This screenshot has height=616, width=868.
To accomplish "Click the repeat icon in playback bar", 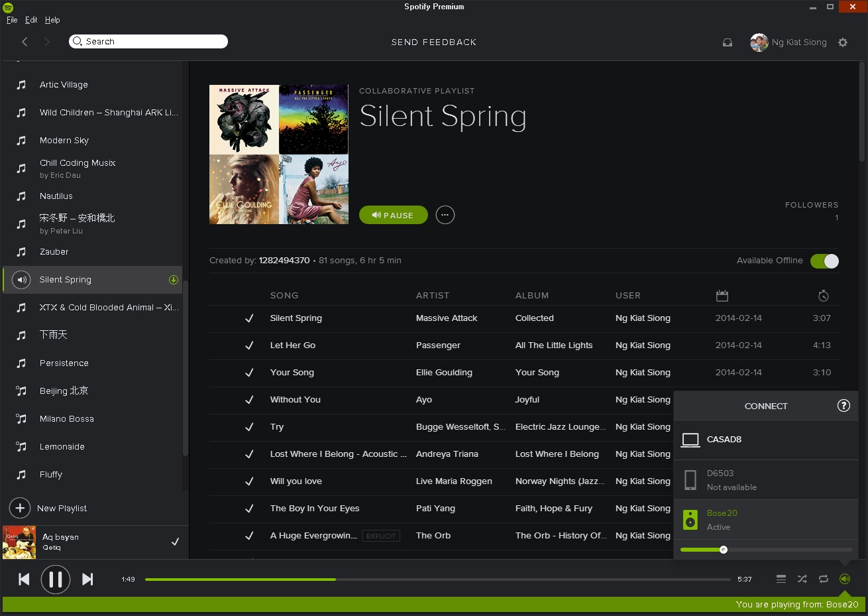I will (823, 579).
